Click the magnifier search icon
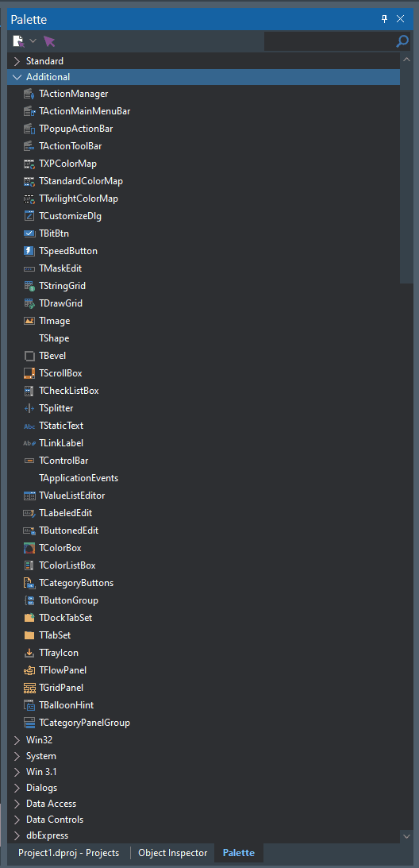This screenshot has height=868, width=419. (x=403, y=41)
